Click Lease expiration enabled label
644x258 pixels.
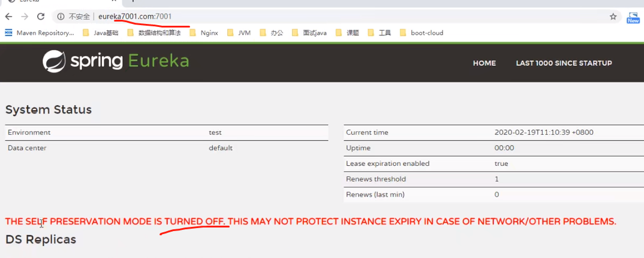click(388, 163)
